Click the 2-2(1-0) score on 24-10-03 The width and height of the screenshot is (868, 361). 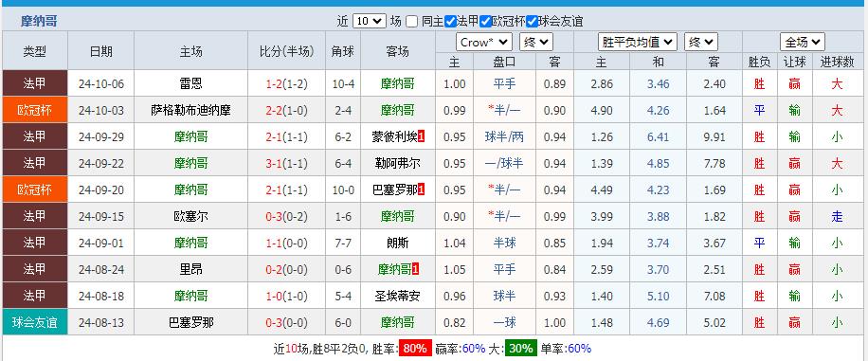286,111
